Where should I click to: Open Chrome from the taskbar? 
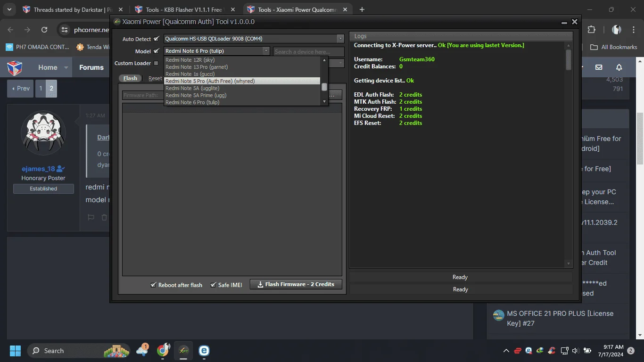164,351
